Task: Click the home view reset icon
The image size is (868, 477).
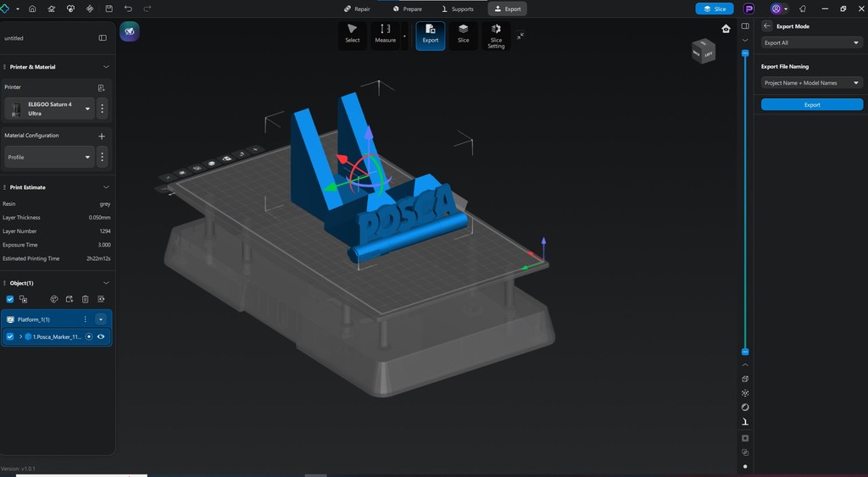Action: 726,29
